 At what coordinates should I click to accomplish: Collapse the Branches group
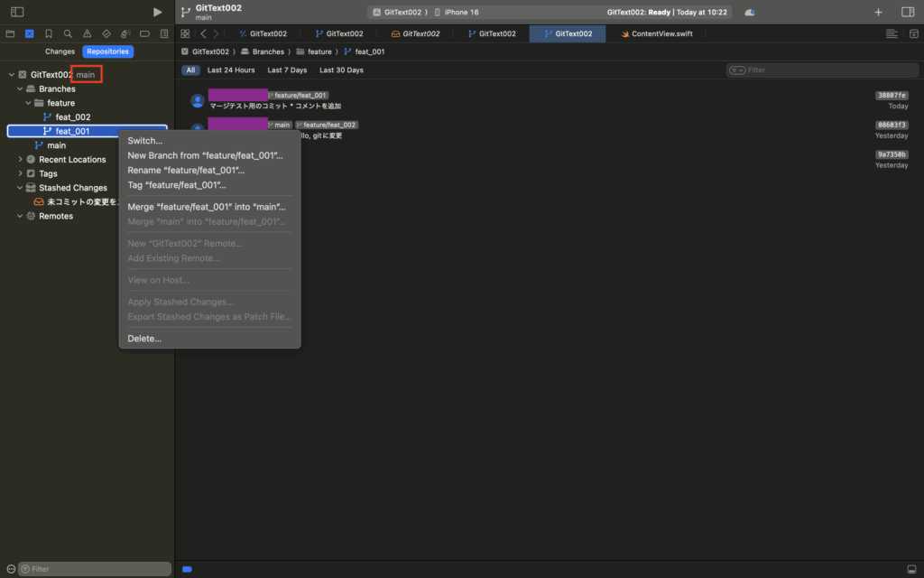click(20, 89)
